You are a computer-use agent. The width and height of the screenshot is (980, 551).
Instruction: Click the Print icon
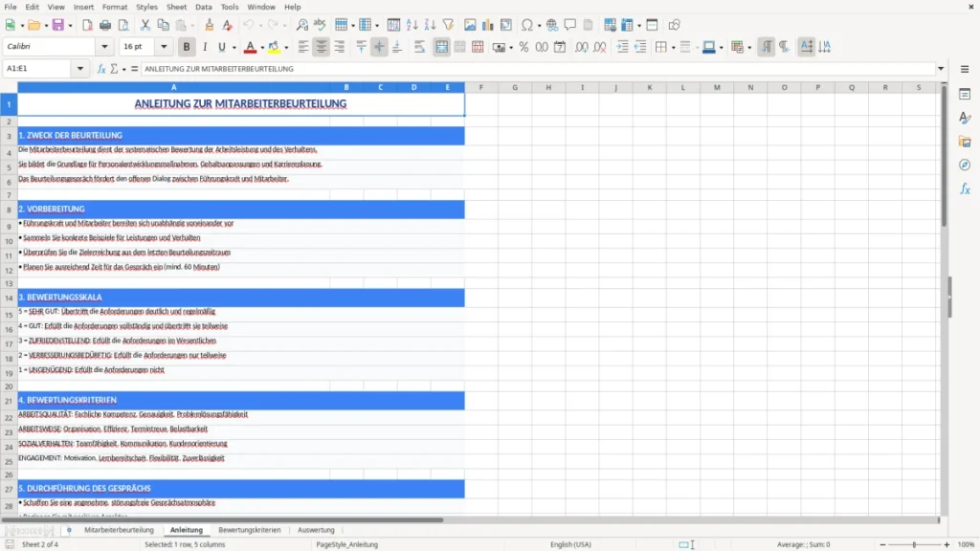pos(105,25)
